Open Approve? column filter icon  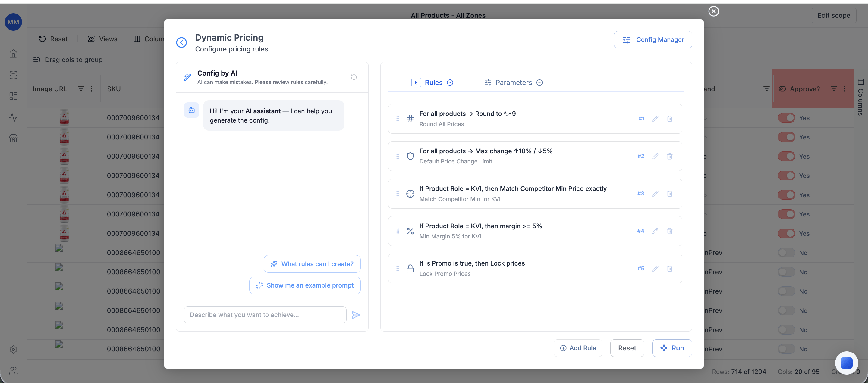pyautogui.click(x=834, y=89)
